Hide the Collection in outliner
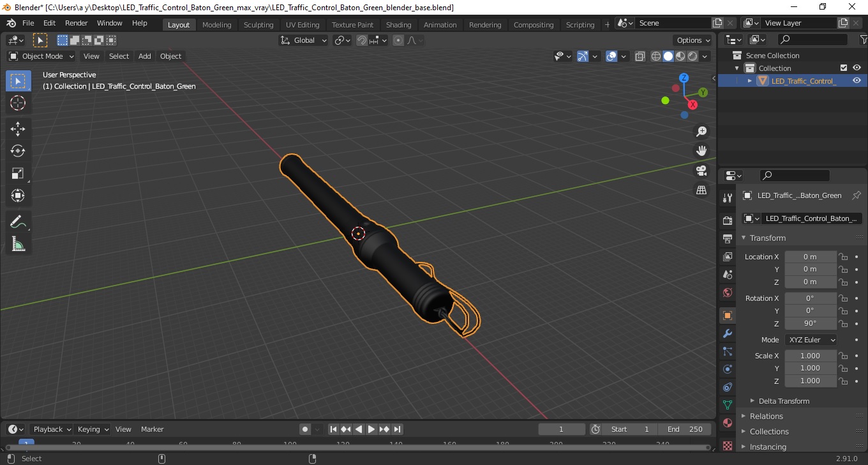This screenshot has width=868, height=465. 857,68
